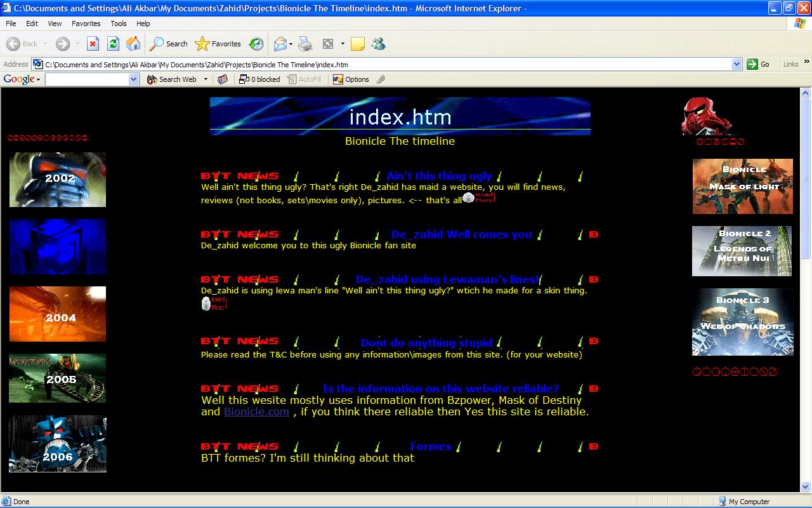This screenshot has width=812, height=508.
Task: Expand the Links toolbar chevron
Action: pos(807,62)
